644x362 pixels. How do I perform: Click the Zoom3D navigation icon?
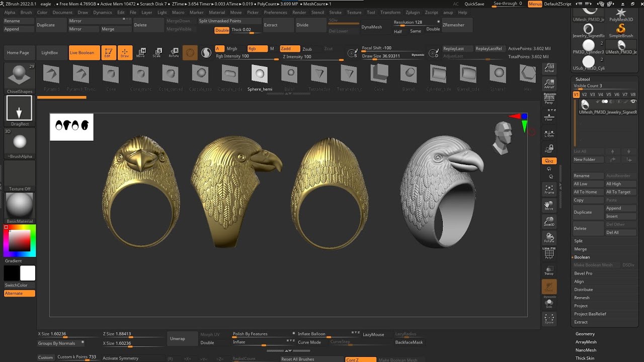[x=549, y=222]
